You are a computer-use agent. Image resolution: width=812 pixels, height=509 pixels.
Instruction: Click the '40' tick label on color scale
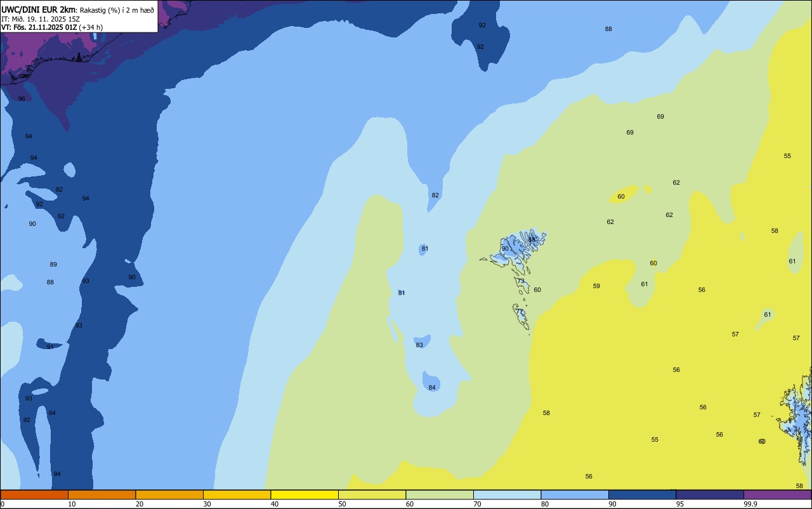(x=275, y=504)
